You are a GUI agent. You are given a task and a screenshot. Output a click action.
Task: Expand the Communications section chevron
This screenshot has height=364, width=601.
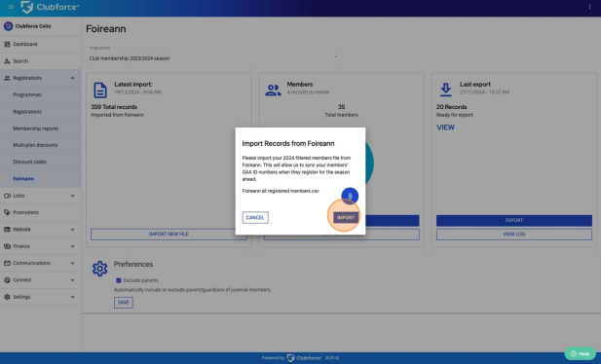(72, 263)
